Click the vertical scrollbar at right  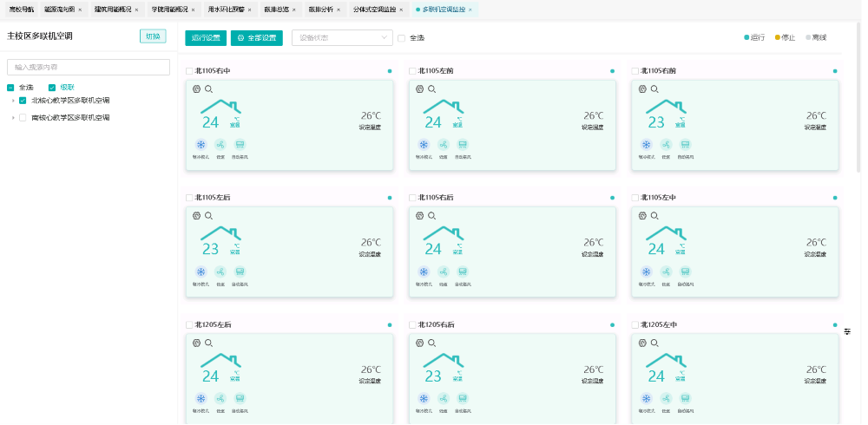point(858,97)
